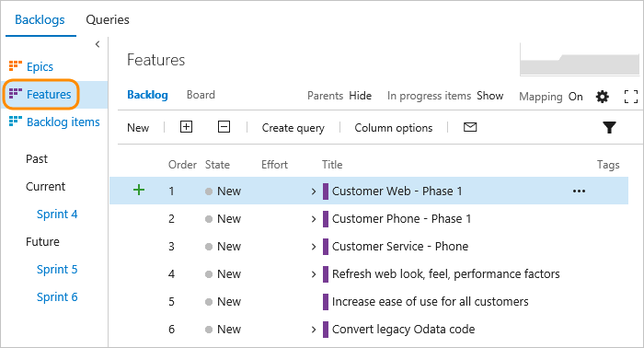This screenshot has width=644, height=348.
Task: Expand Customer Phone - Phase 1 row
Action: click(x=314, y=219)
